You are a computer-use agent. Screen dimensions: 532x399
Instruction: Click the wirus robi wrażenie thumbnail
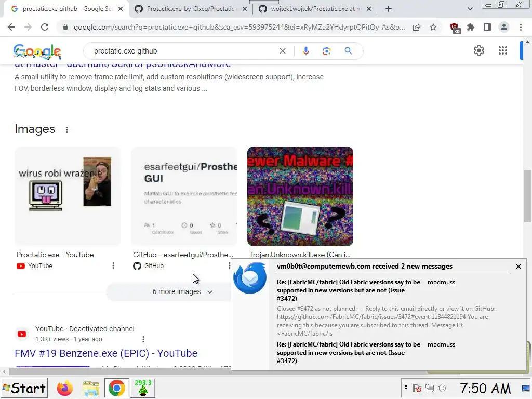click(x=68, y=196)
